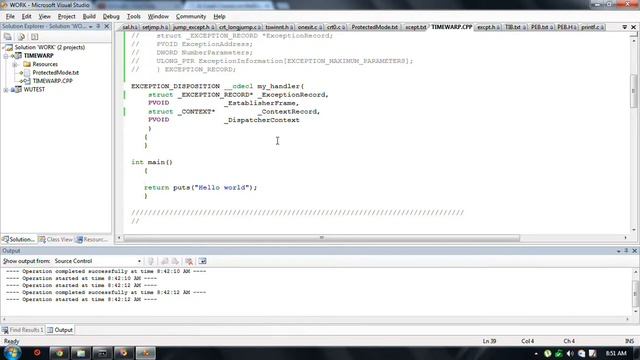Switch to the tzwinnt.h editor tab
This screenshot has height=360, width=640.
(x=279, y=27)
